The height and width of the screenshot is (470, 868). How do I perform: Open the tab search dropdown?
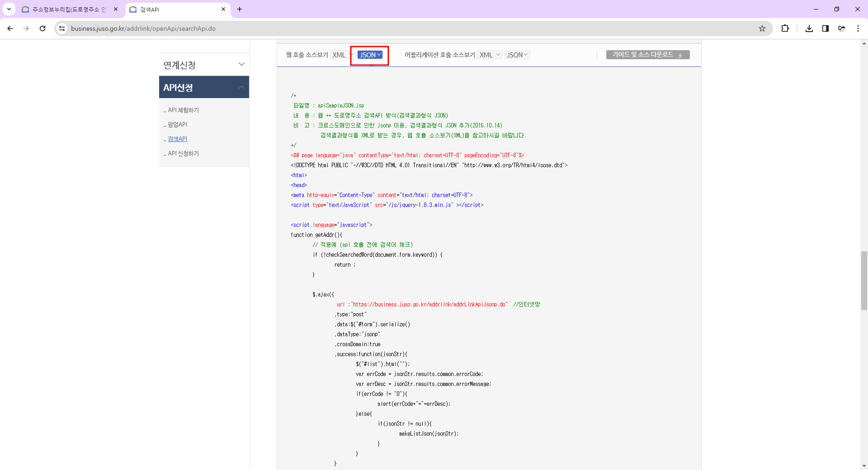point(9,9)
